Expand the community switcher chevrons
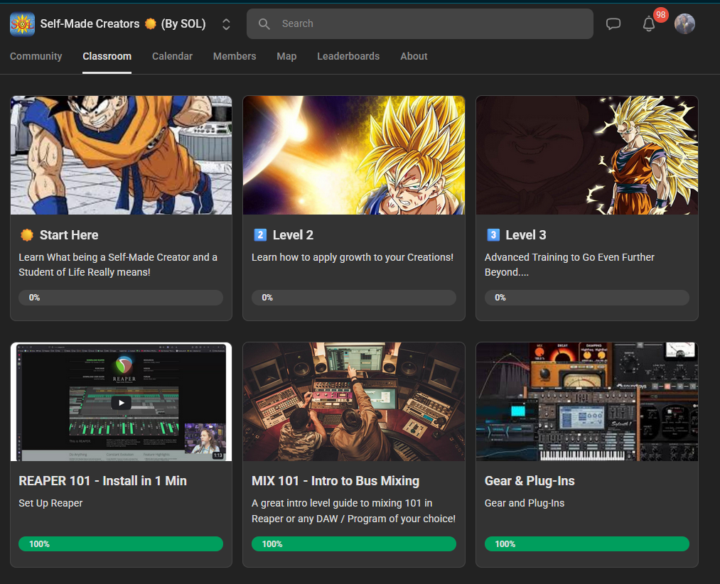This screenshot has width=720, height=584. click(226, 24)
